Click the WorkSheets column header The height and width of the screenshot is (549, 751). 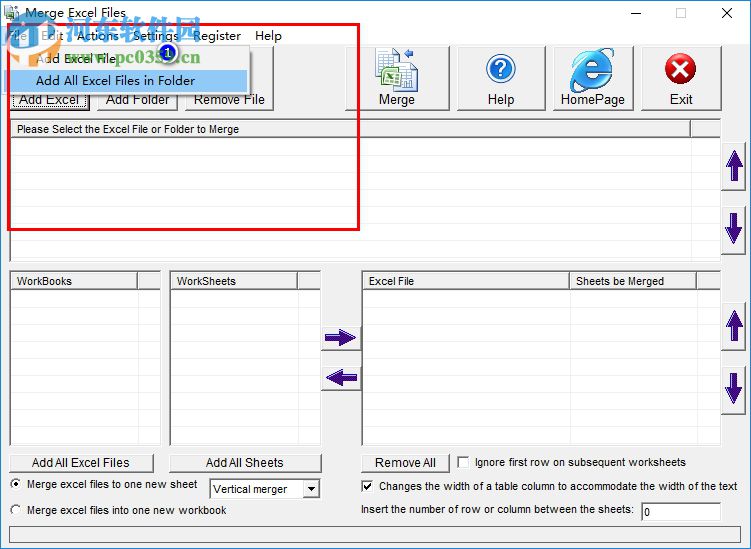click(x=234, y=281)
